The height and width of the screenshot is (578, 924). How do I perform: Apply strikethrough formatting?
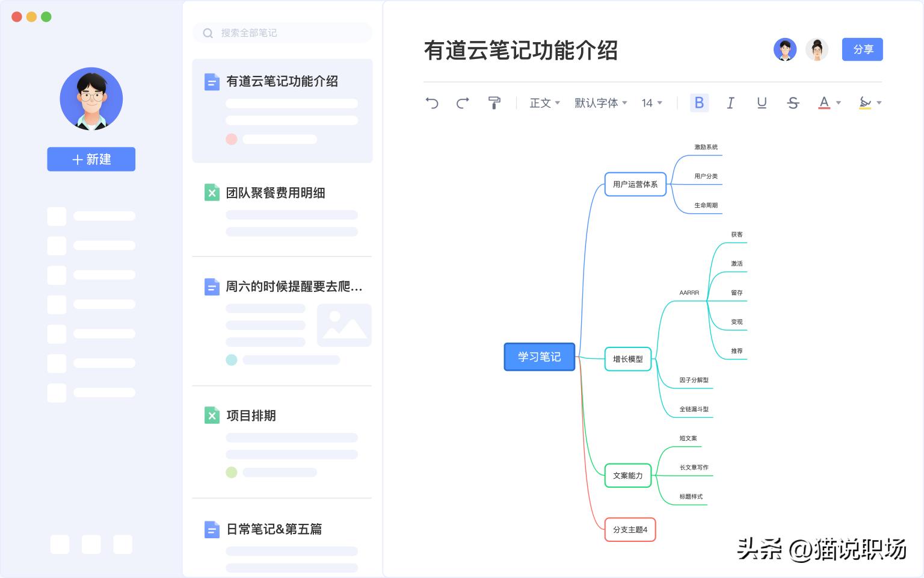pos(793,103)
